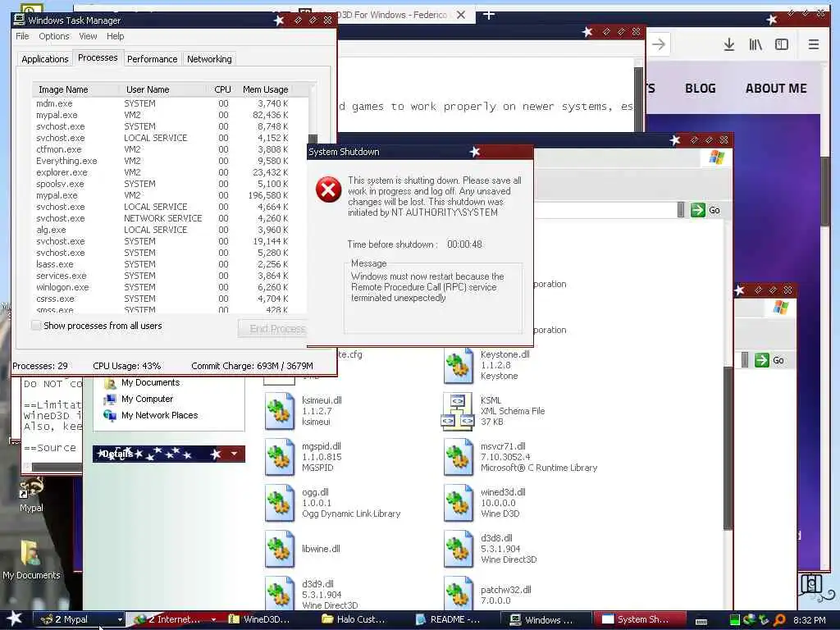The width and height of the screenshot is (840, 630).
Task: Select the spoolsv.exe process row
Action: [x=170, y=184]
